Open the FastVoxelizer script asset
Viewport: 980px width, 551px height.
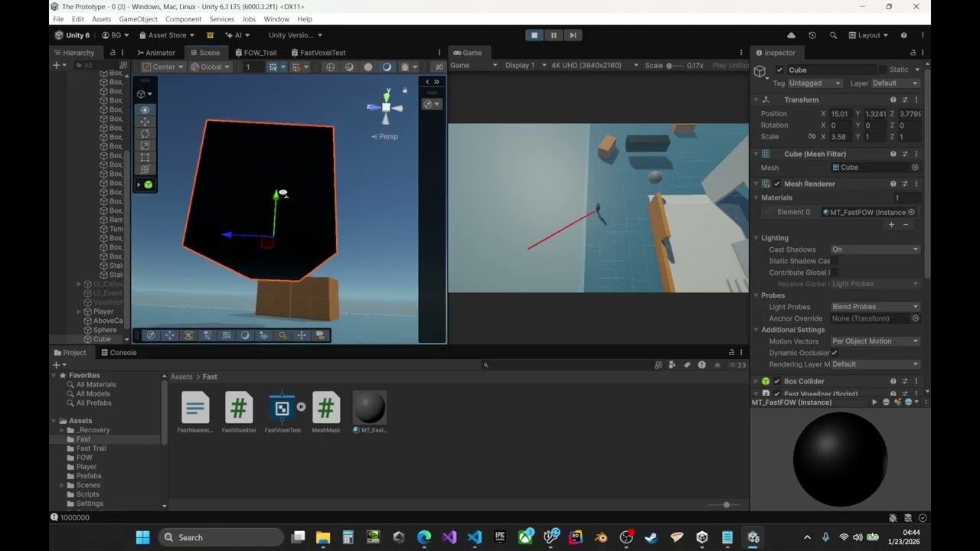239,412
